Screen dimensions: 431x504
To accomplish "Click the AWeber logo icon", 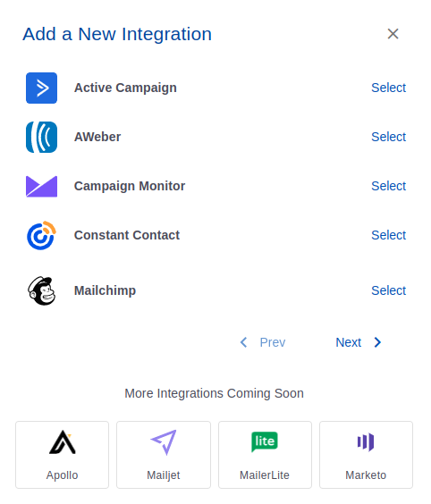I will [x=41, y=138].
